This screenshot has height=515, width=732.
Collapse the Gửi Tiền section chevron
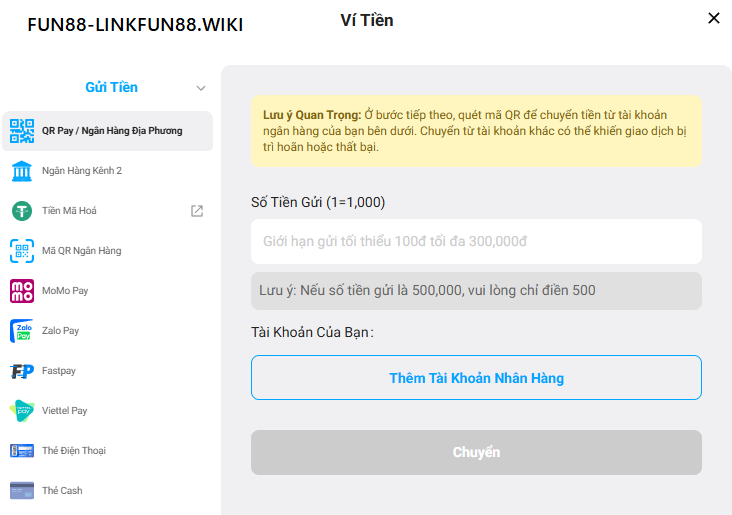coord(201,88)
